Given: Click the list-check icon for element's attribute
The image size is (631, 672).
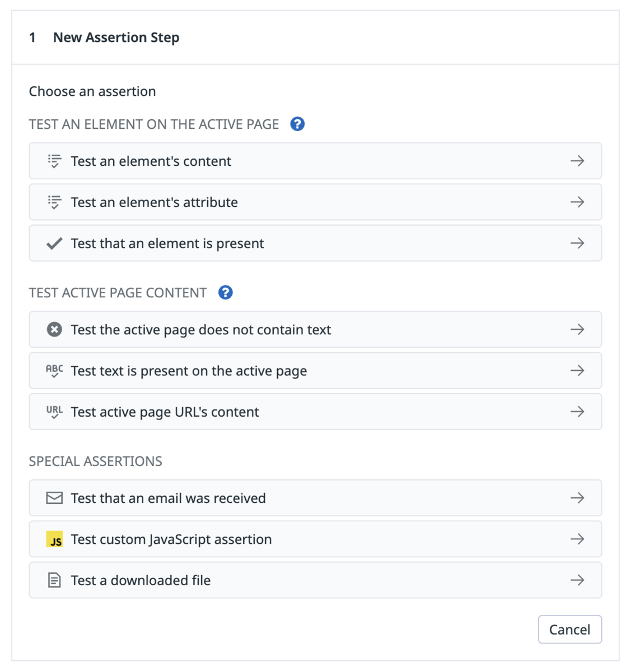Looking at the screenshot, I should tap(54, 202).
